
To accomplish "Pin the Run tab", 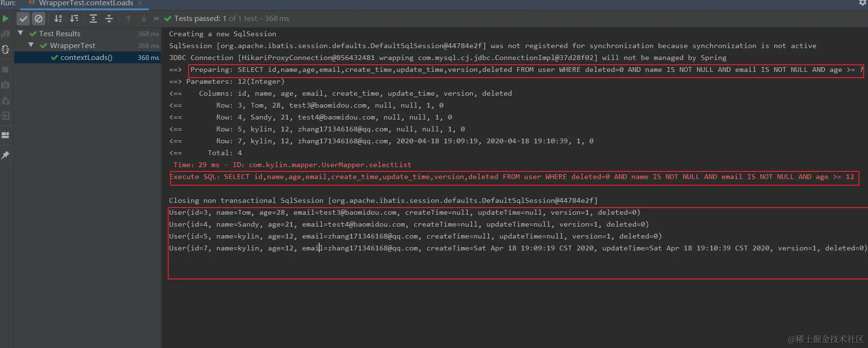I will [x=6, y=155].
